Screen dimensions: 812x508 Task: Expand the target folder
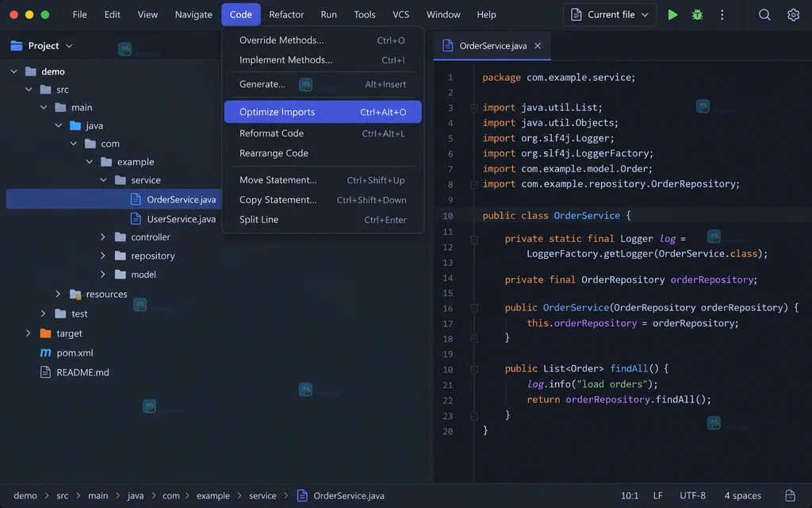[28, 333]
